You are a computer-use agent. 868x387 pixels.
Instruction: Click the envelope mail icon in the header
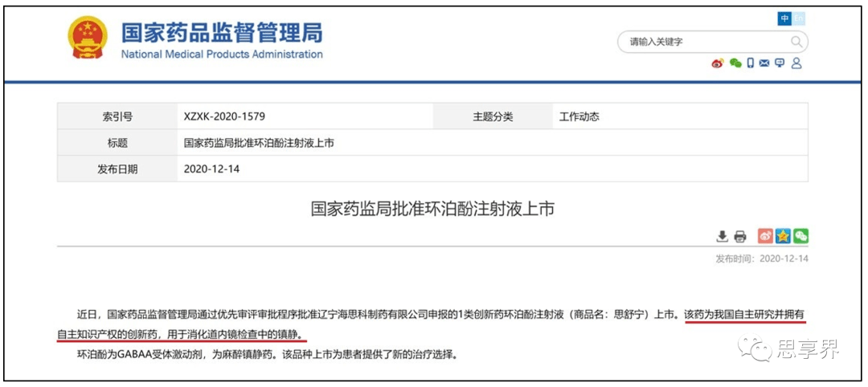pos(764,63)
